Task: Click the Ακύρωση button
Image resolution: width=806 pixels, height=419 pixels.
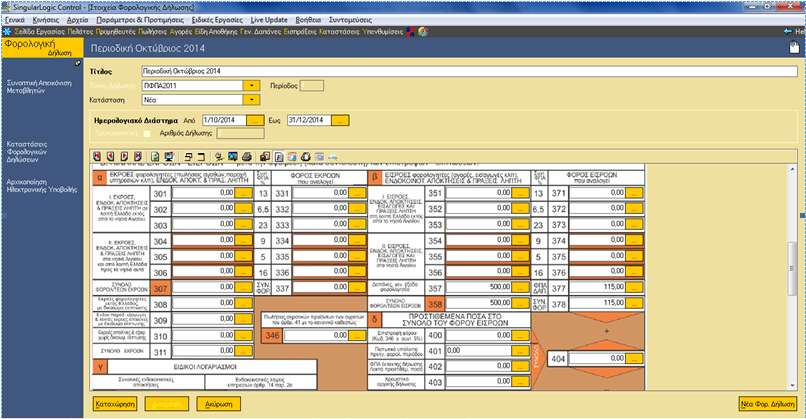Action: point(218,404)
